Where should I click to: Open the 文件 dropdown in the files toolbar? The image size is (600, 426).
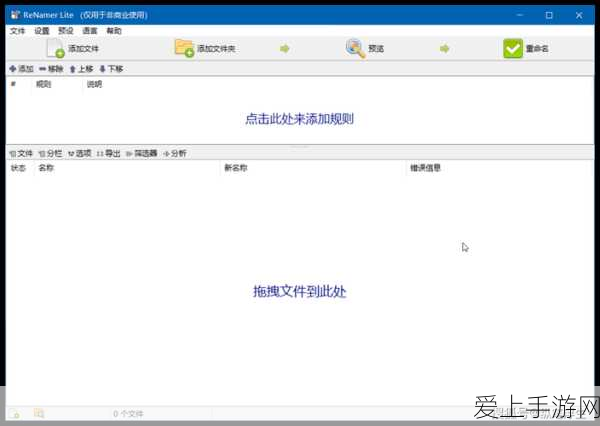(21, 153)
